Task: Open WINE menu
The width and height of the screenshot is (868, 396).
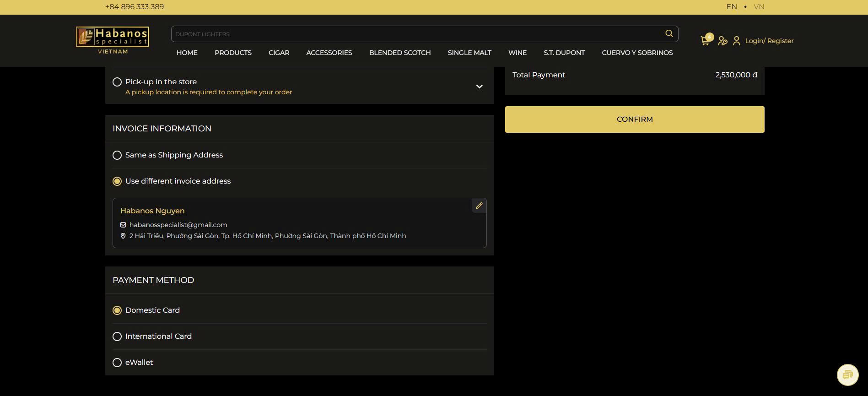Action: (x=518, y=53)
